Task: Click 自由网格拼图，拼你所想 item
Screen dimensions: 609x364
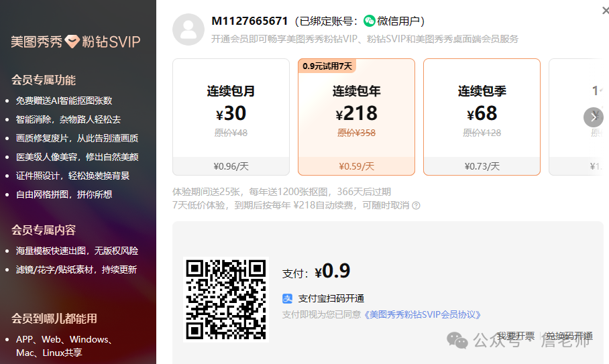Action: [x=64, y=194]
